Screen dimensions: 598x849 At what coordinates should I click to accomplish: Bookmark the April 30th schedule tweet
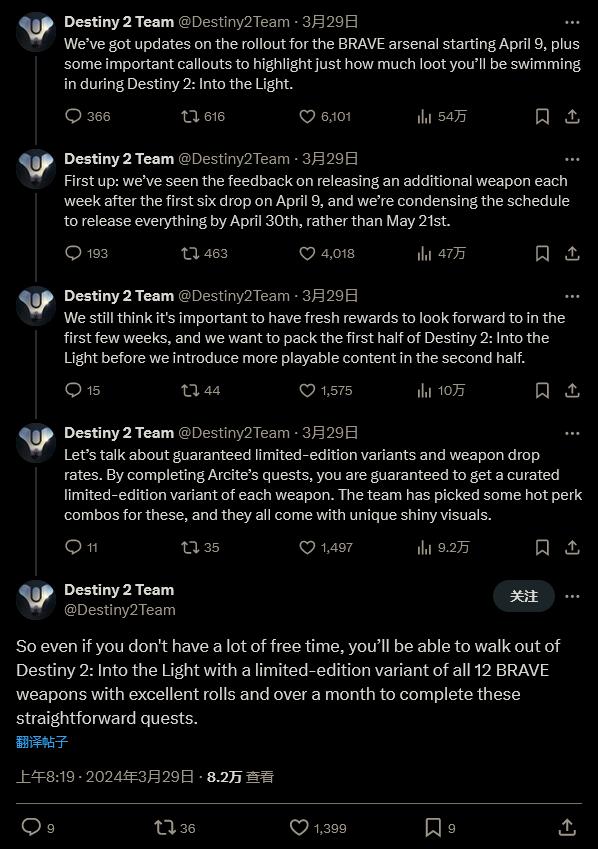point(542,253)
